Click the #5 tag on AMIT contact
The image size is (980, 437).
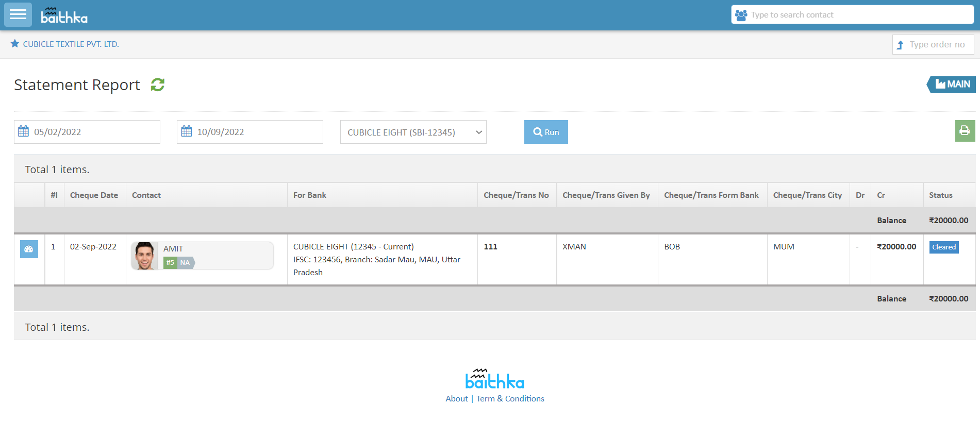(170, 263)
